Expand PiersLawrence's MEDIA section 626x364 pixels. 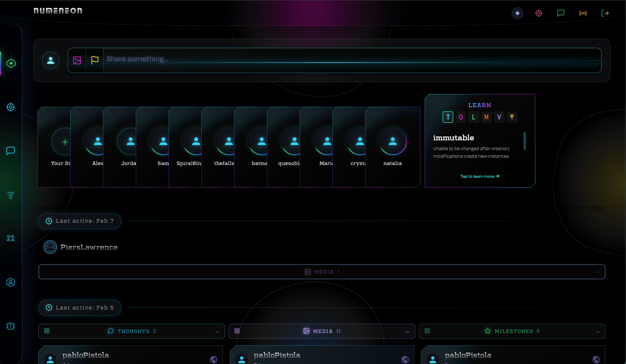(598, 272)
